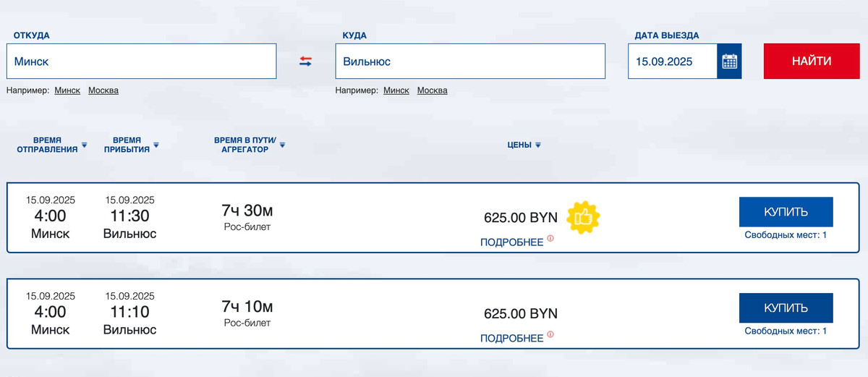The height and width of the screenshot is (377, 868).
Task: Choose Москва example under ОТКУДА
Action: (103, 90)
